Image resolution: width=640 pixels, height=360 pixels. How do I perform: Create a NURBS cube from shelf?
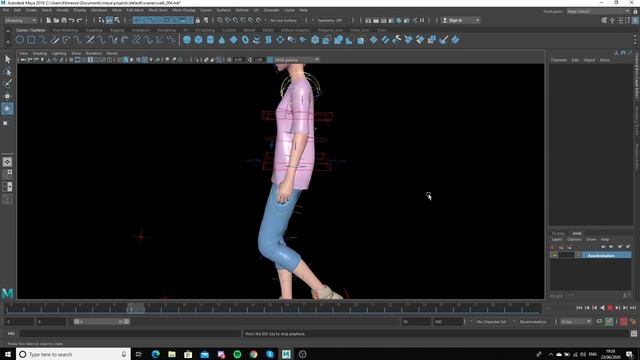[x=198, y=40]
